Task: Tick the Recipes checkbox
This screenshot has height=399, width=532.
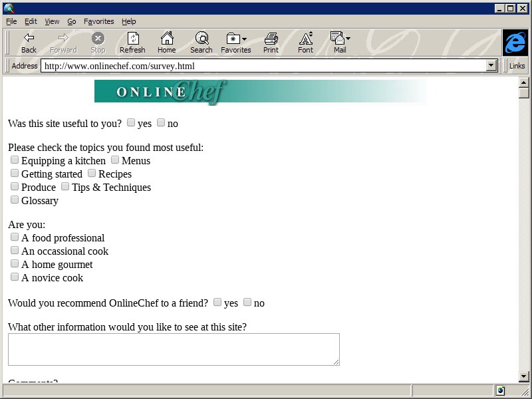Action: pos(92,174)
